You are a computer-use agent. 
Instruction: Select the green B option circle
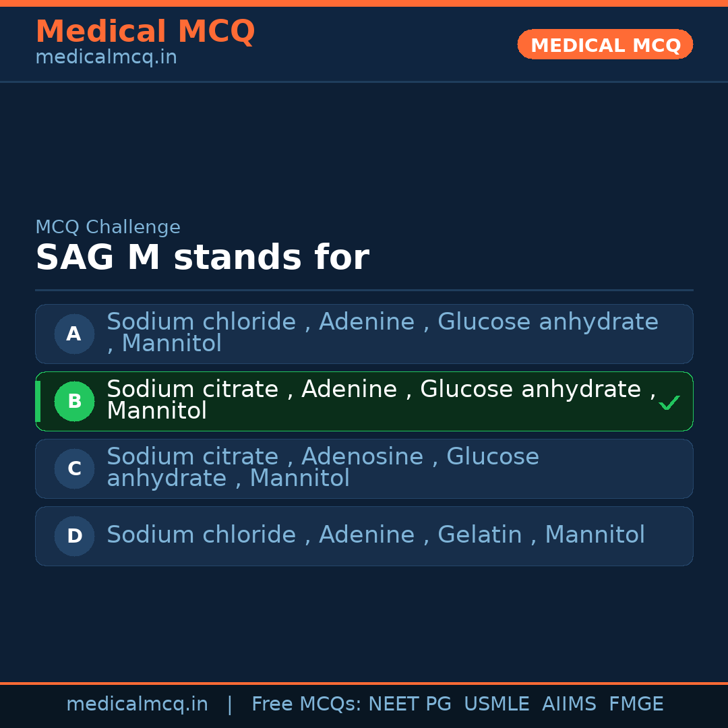[74, 401]
